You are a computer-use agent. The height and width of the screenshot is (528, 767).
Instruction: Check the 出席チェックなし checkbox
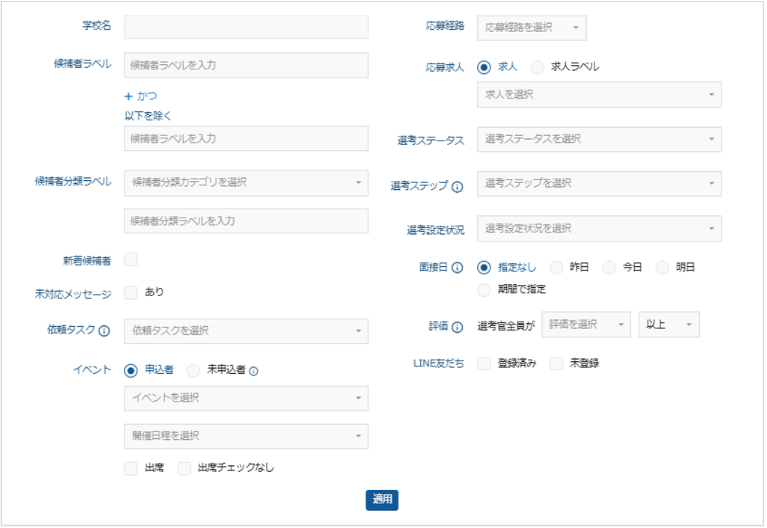tap(184, 468)
